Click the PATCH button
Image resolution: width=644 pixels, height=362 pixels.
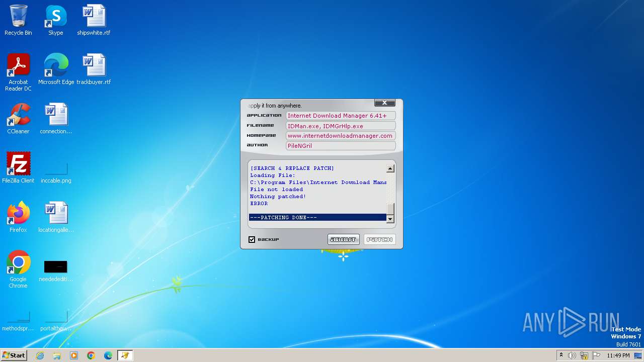point(380,239)
